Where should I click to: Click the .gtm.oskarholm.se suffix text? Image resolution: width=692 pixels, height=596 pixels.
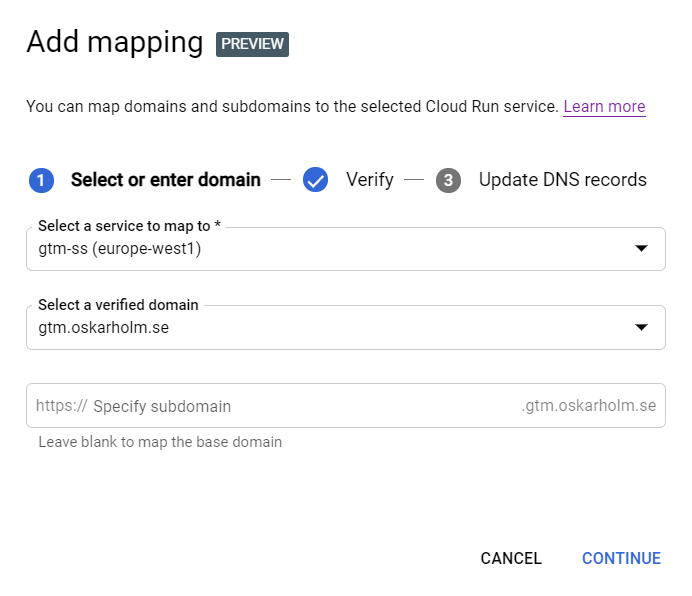coord(588,406)
